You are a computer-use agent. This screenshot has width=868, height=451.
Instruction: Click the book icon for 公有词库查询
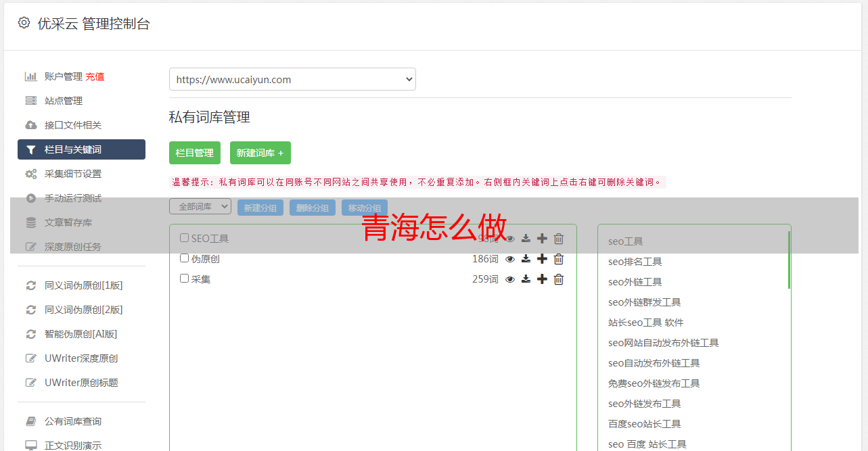click(31, 421)
